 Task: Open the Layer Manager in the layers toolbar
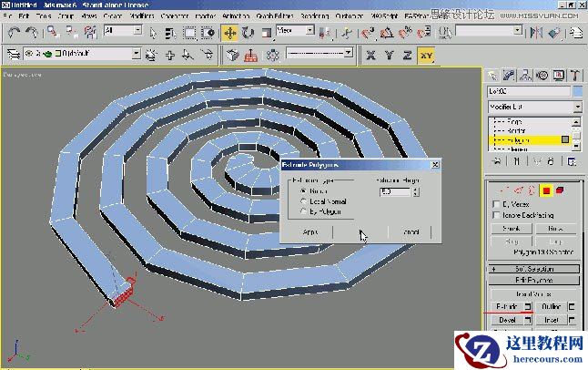pos(13,55)
